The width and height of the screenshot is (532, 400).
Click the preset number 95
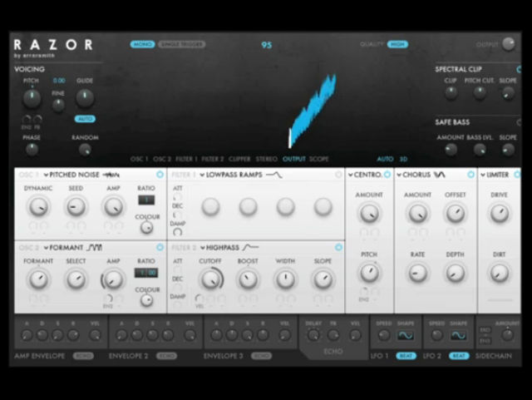(267, 45)
